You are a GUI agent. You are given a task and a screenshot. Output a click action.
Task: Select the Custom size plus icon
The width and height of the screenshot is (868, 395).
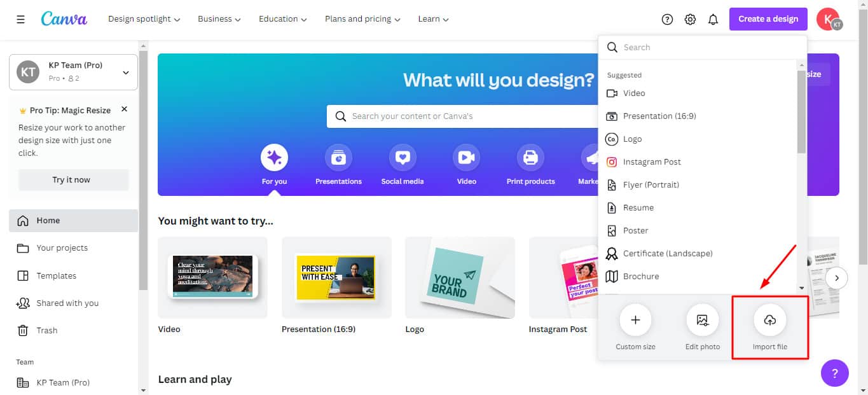point(635,321)
